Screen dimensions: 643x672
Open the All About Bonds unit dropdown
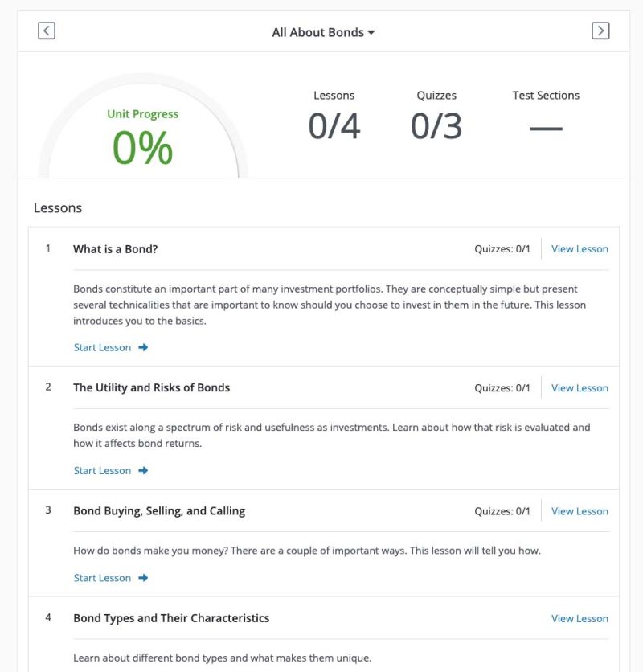click(323, 32)
